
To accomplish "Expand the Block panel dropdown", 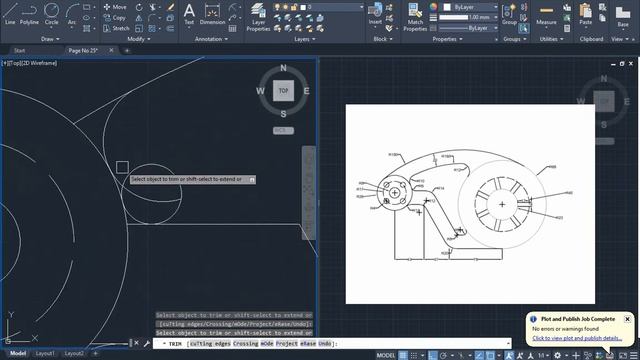I will pos(383,39).
